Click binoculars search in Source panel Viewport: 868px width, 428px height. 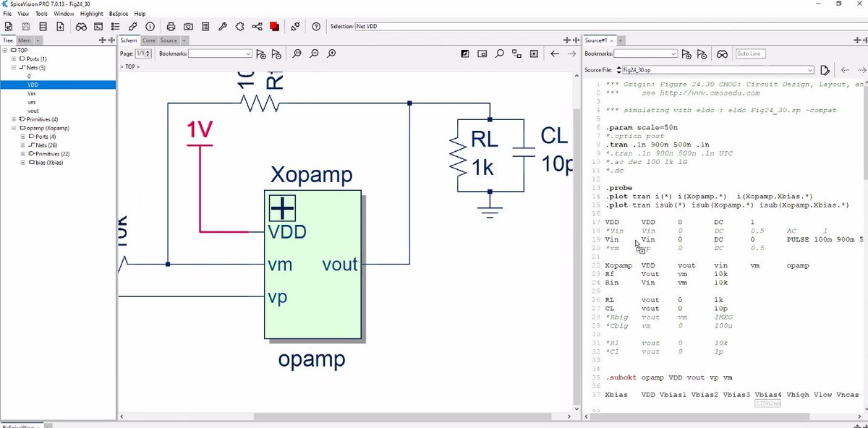click(722, 54)
